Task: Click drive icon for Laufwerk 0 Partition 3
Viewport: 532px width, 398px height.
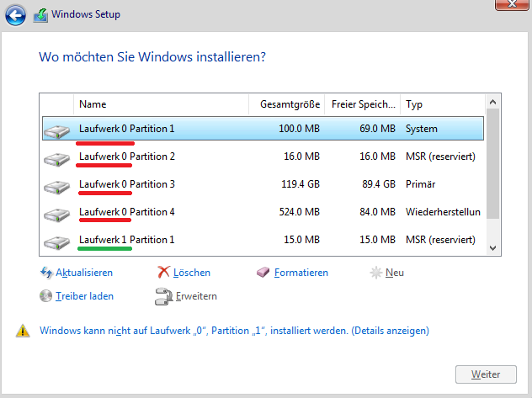Action: point(56,187)
